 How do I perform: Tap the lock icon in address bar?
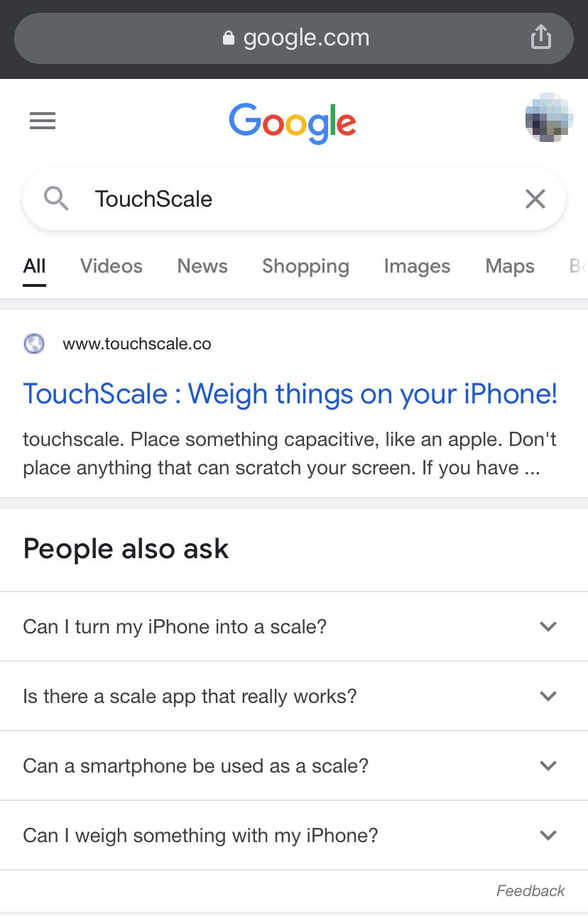[x=229, y=38]
